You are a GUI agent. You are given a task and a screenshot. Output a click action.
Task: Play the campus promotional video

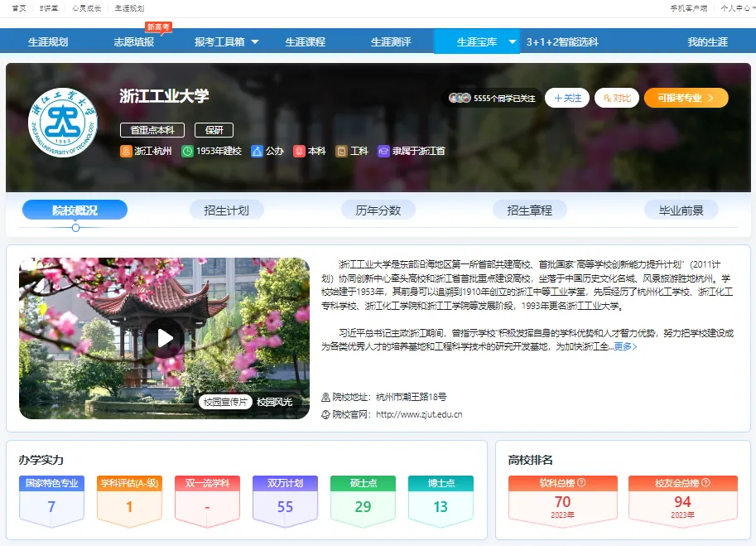pyautogui.click(x=164, y=338)
